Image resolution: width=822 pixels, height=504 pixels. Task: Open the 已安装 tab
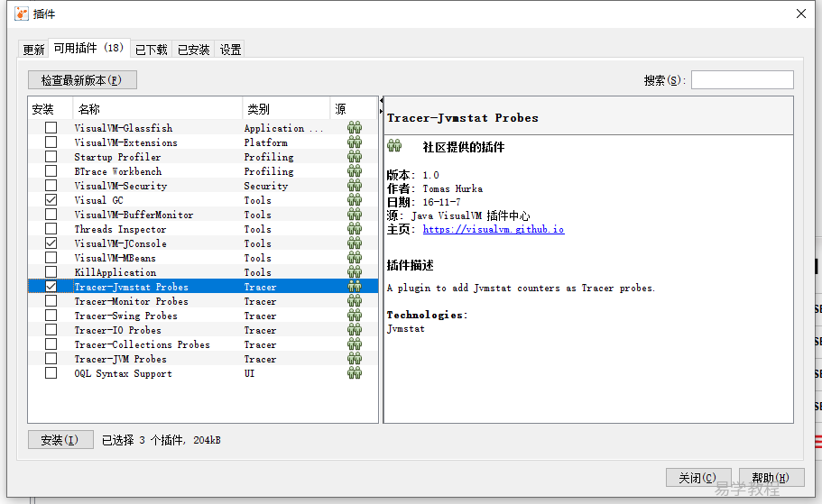point(193,50)
